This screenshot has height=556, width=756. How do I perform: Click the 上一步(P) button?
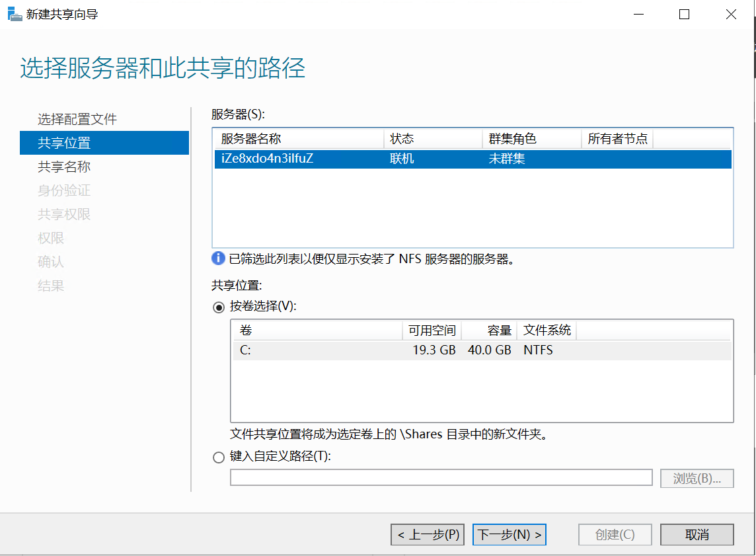[x=428, y=535]
